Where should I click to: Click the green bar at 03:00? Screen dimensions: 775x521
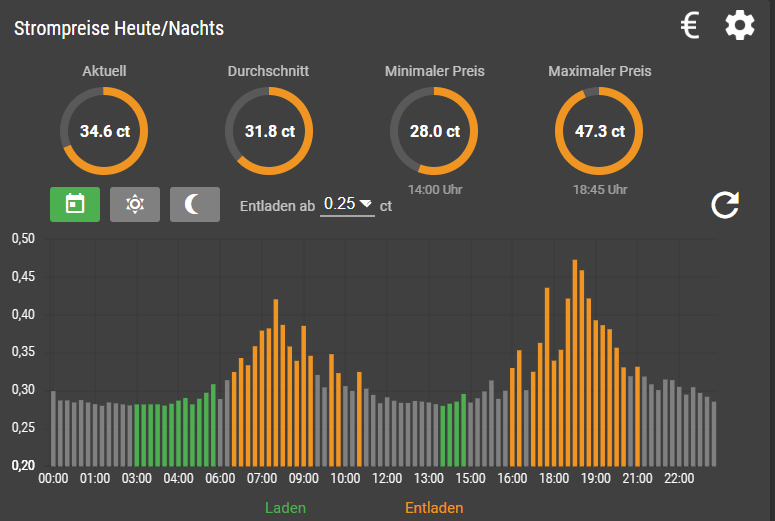[137, 435]
